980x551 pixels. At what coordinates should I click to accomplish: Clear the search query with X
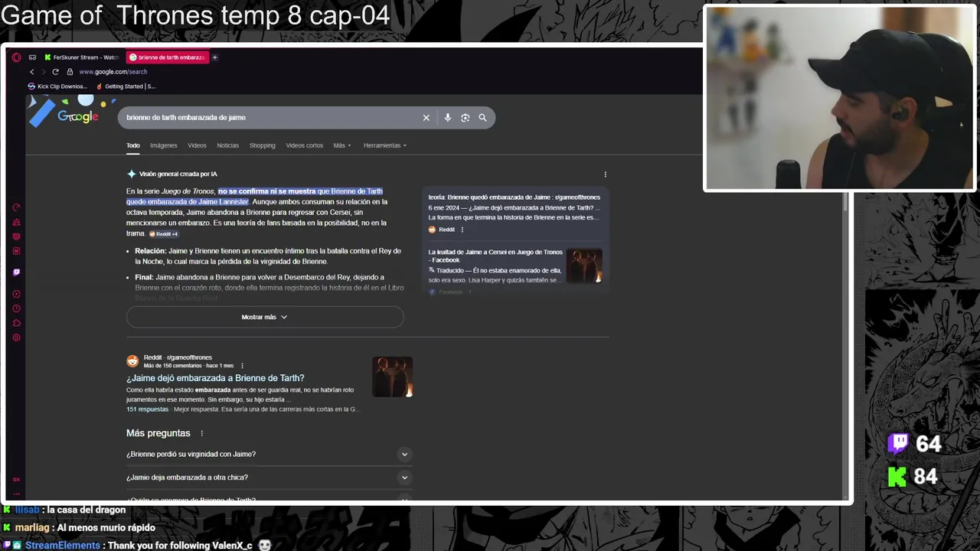(426, 118)
